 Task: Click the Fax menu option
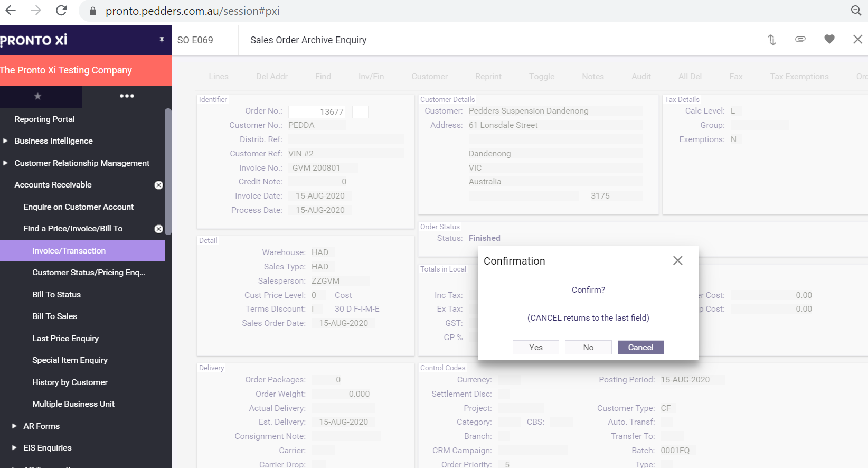(736, 77)
